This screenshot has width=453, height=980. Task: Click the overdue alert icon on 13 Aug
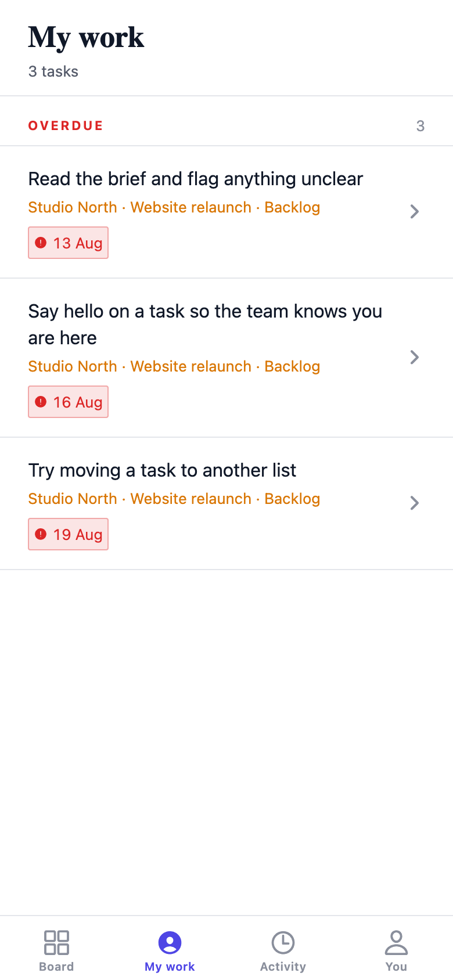point(41,243)
